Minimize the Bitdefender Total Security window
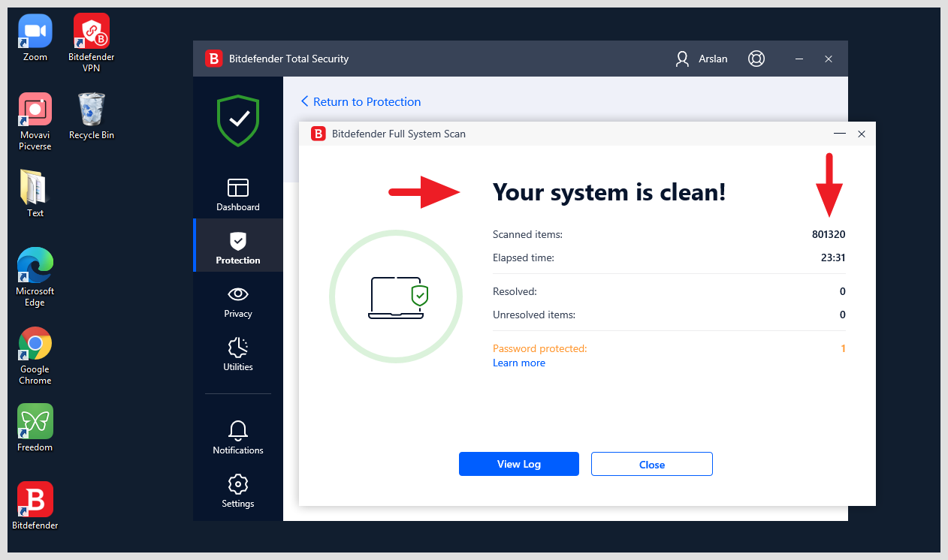Image resolution: width=948 pixels, height=560 pixels. pos(799,59)
